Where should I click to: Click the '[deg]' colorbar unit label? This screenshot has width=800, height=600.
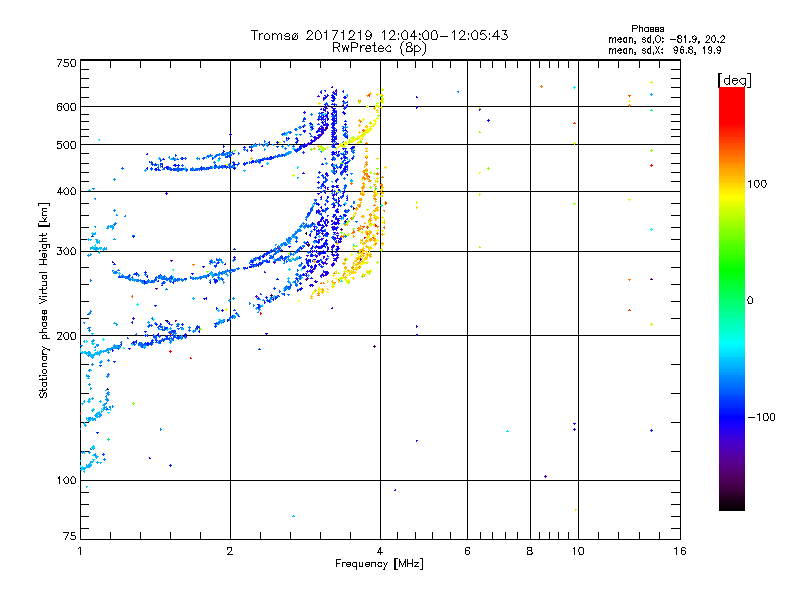coord(734,80)
